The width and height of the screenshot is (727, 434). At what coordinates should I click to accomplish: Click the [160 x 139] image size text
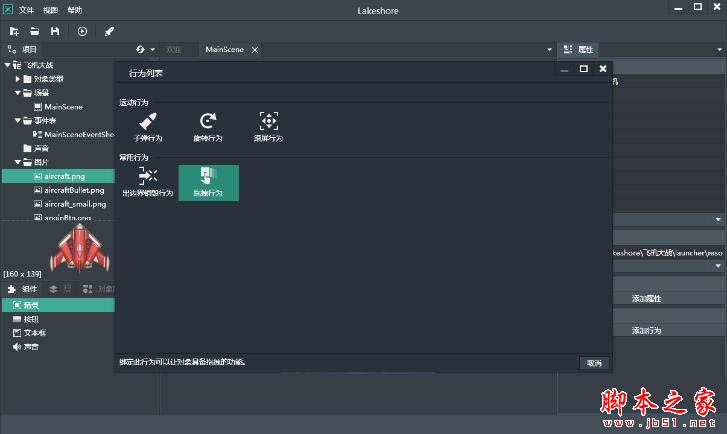click(22, 274)
